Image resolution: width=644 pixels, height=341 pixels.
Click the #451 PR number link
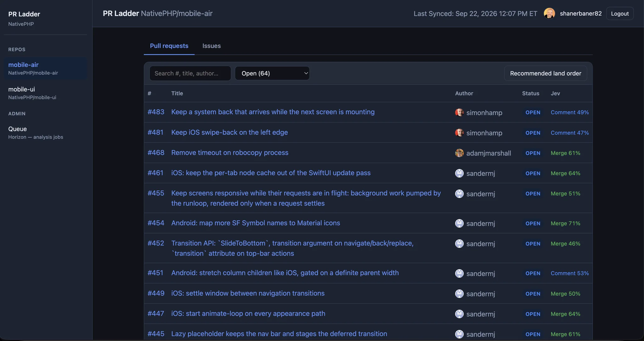tap(156, 273)
